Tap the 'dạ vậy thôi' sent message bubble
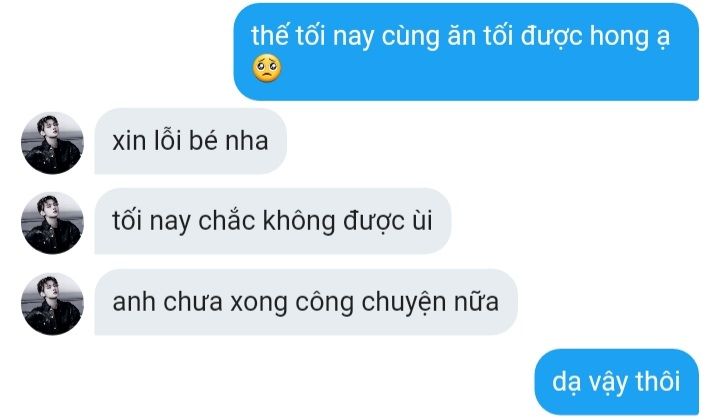The width and height of the screenshot is (720, 420). tap(617, 382)
